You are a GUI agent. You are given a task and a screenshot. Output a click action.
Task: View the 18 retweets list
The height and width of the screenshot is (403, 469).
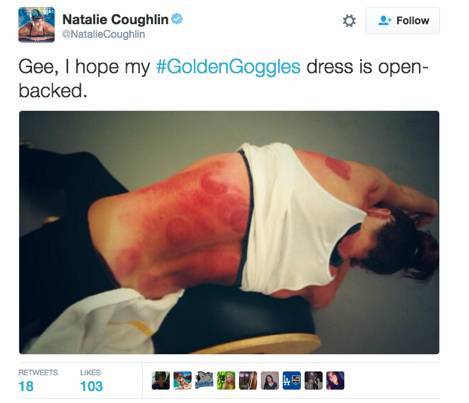point(38,380)
